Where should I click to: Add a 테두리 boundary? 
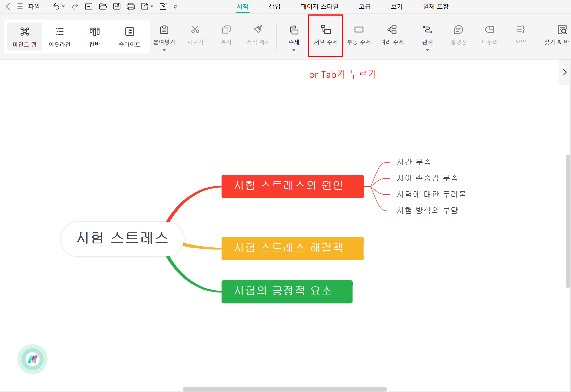(x=490, y=35)
